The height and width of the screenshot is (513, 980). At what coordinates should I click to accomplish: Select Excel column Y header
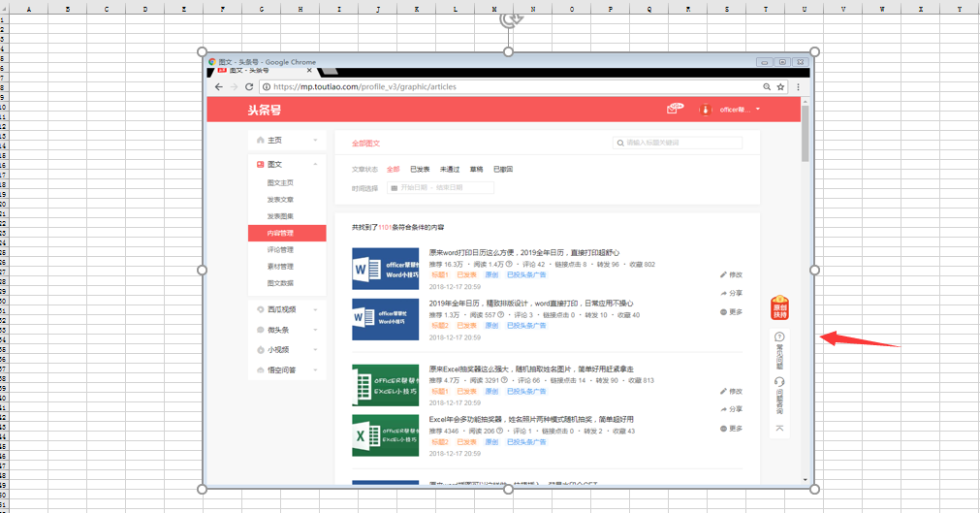pyautogui.click(x=959, y=9)
